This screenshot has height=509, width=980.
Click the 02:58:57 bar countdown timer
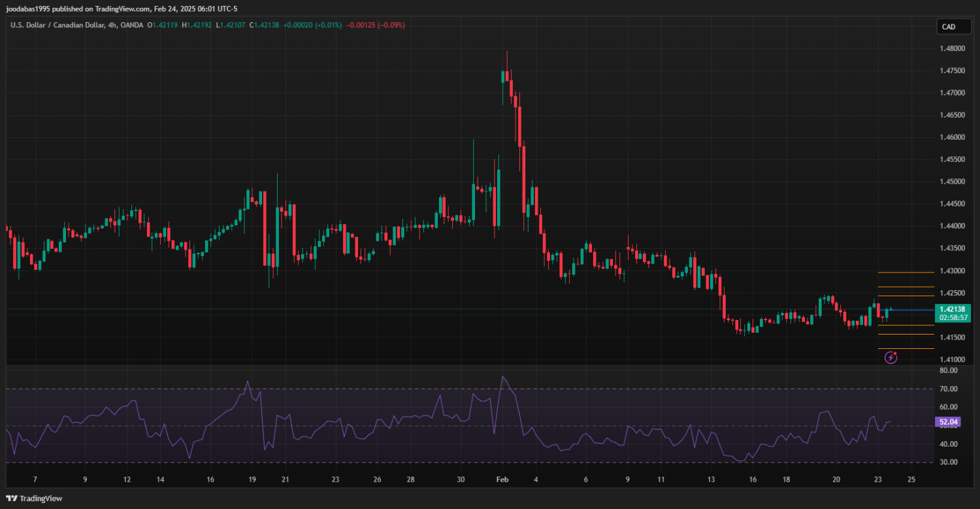(x=953, y=318)
